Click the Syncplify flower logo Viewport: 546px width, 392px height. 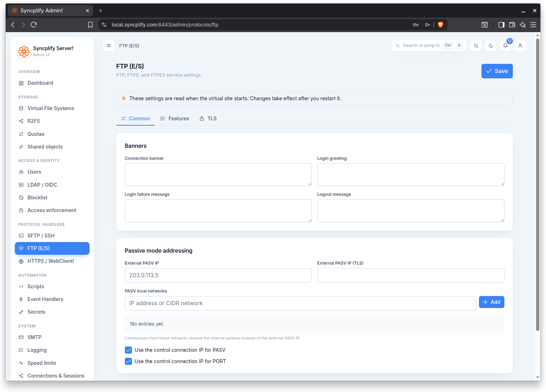point(24,51)
